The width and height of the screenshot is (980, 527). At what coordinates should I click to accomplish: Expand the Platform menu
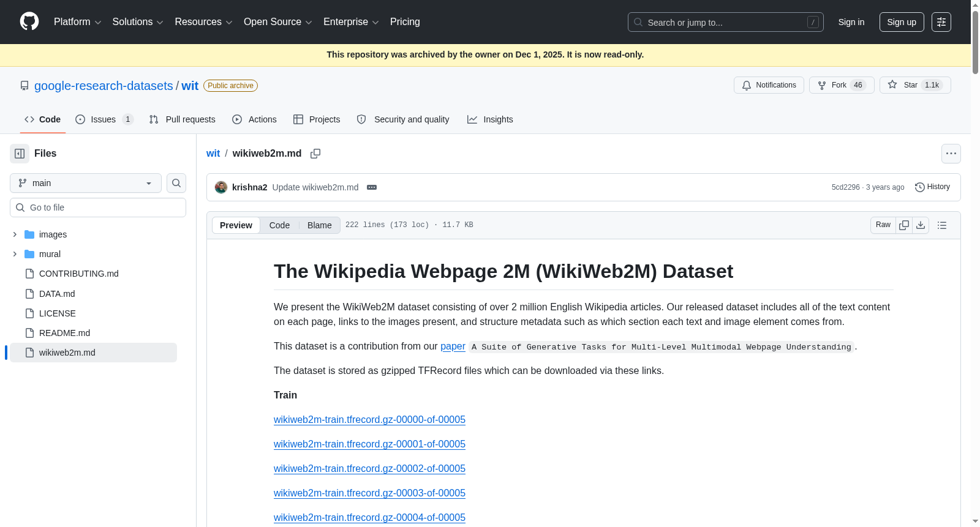point(78,22)
